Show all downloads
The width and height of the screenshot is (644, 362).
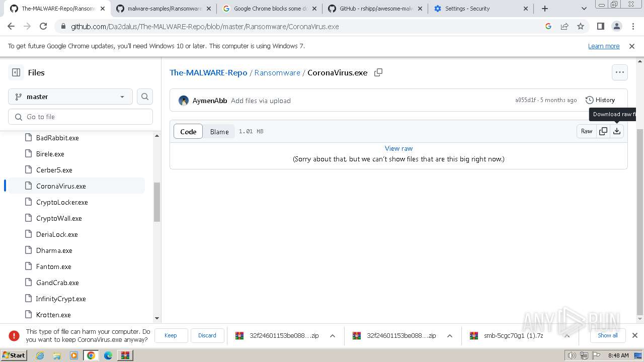pos(608,335)
